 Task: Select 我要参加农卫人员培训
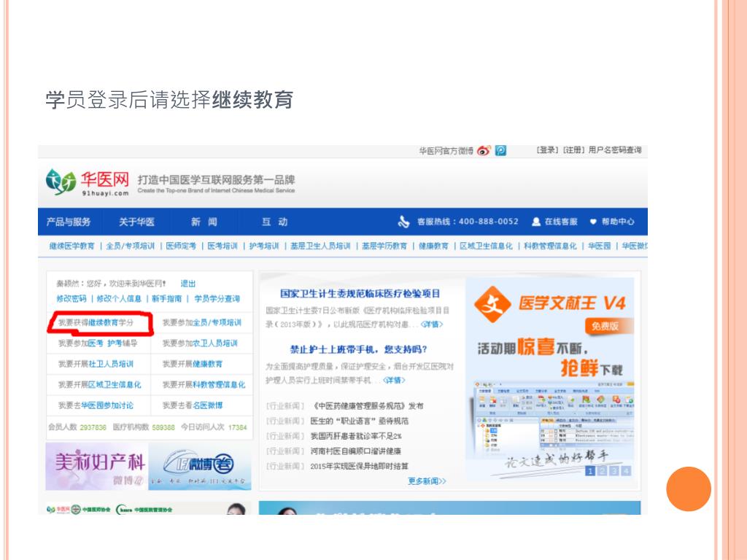pos(200,343)
